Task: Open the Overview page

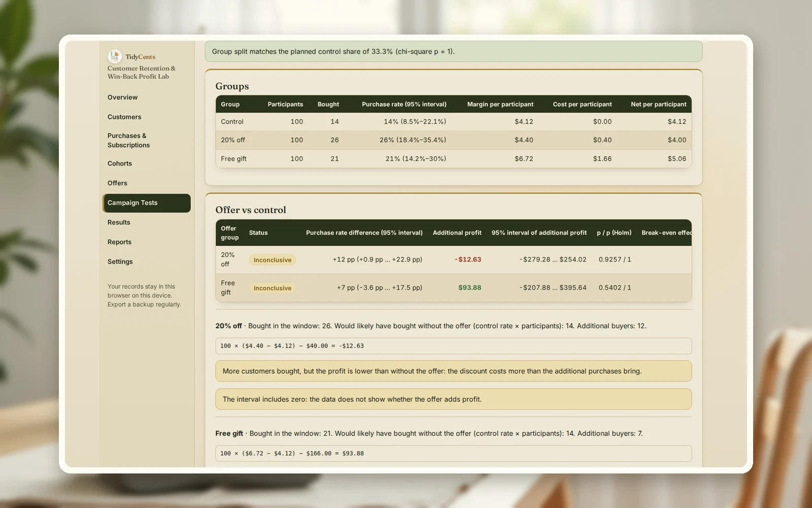Action: 122,97
